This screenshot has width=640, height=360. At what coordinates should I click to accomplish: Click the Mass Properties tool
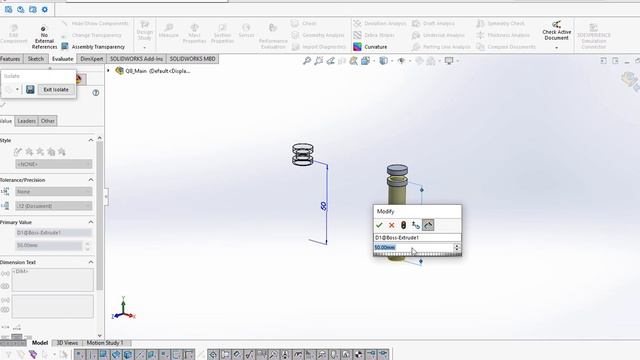194,33
